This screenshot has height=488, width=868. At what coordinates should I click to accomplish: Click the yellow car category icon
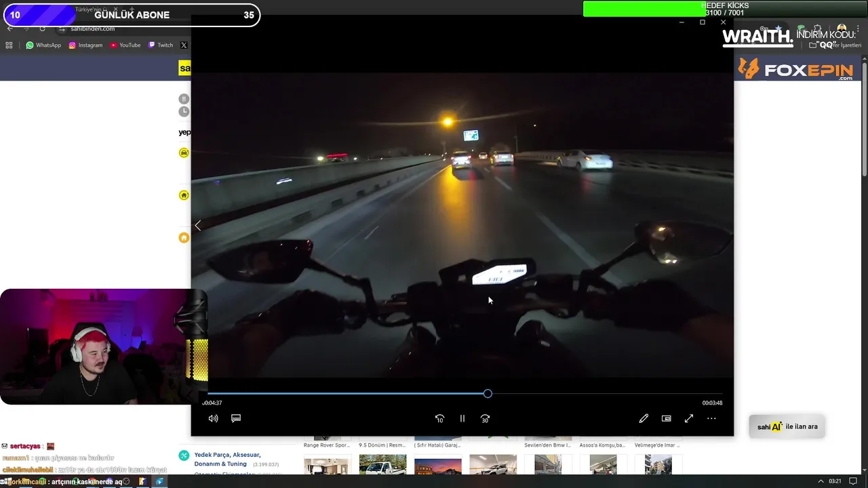click(x=184, y=153)
